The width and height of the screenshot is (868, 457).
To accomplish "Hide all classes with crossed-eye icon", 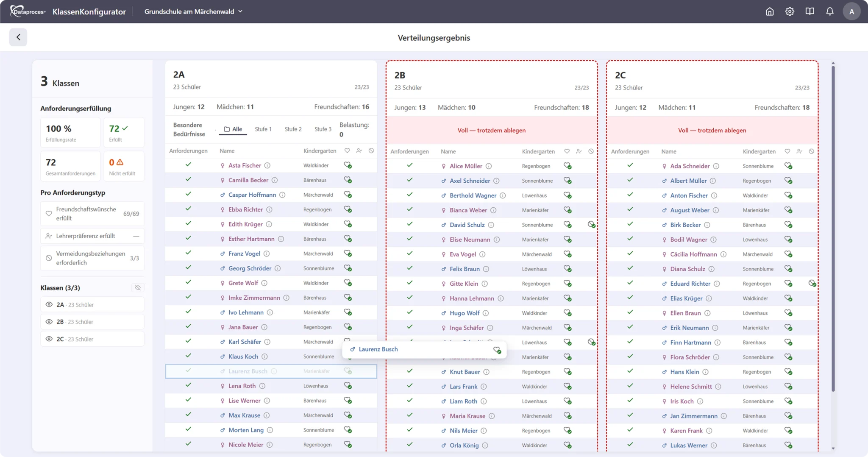I will [x=138, y=287].
